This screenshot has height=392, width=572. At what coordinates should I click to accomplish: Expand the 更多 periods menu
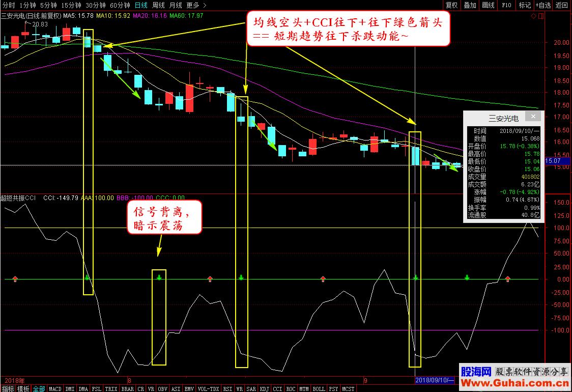pyautogui.click(x=196, y=5)
